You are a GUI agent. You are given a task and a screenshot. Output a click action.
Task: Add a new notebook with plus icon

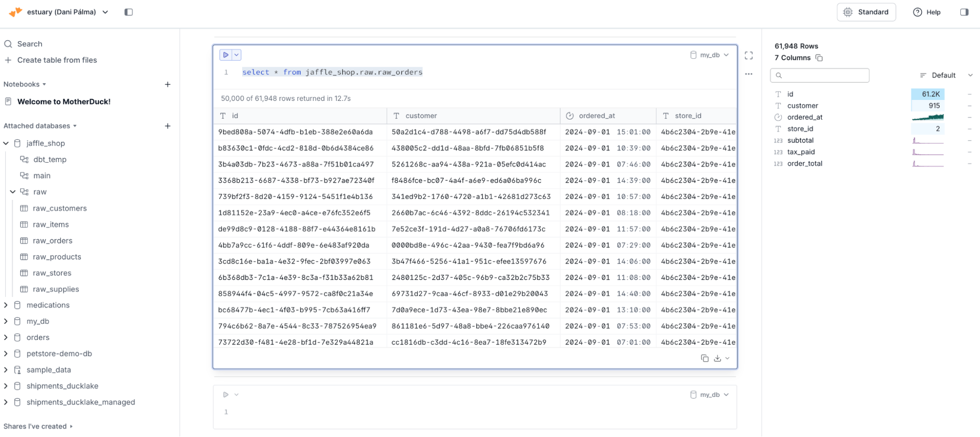point(168,84)
